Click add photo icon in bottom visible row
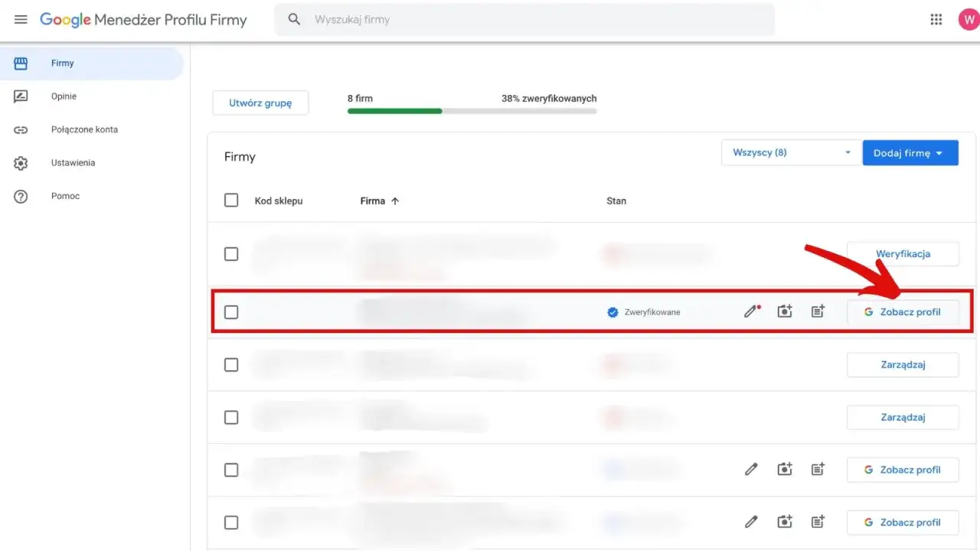Screen dimensions: 980x551 (x=785, y=522)
